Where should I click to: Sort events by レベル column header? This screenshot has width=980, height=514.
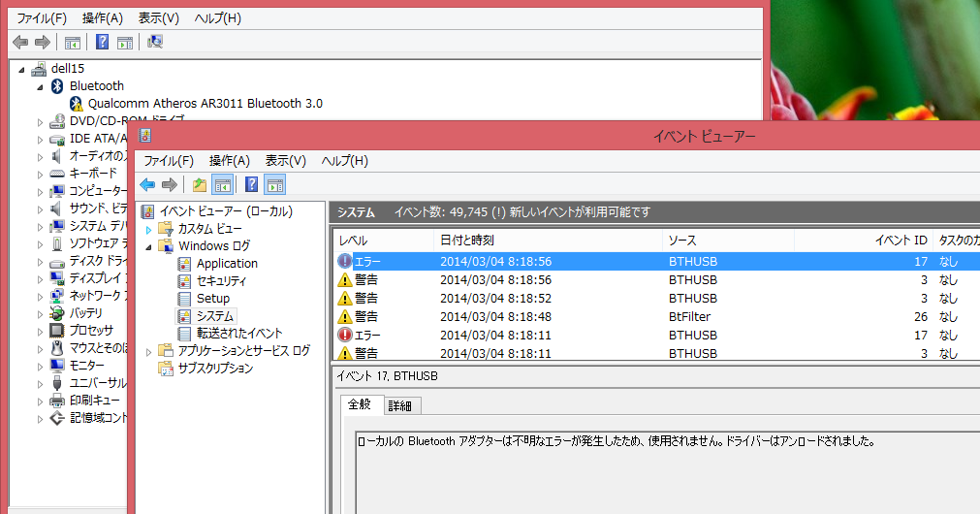click(384, 241)
